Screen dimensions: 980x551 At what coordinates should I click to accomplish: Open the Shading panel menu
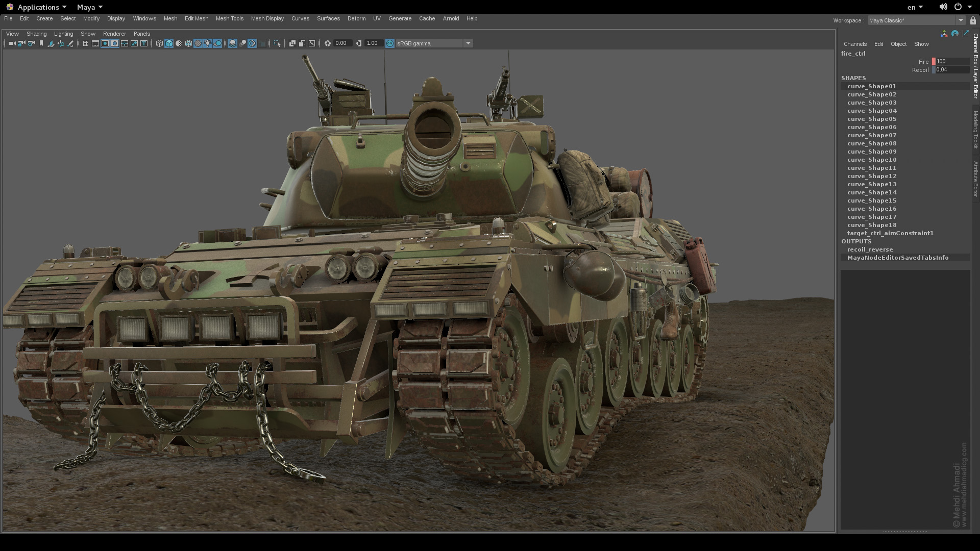[x=37, y=34]
